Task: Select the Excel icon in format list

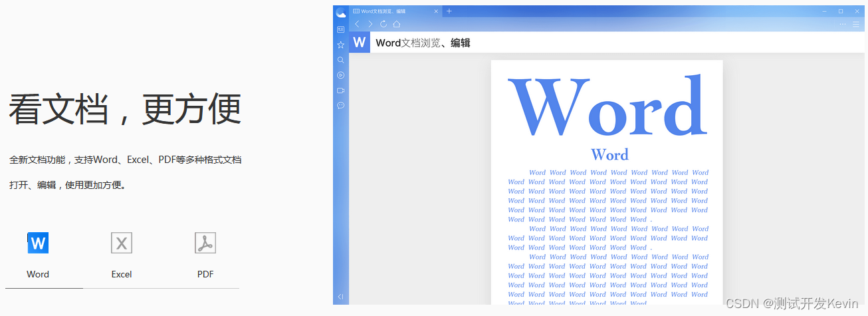Action: (x=122, y=243)
